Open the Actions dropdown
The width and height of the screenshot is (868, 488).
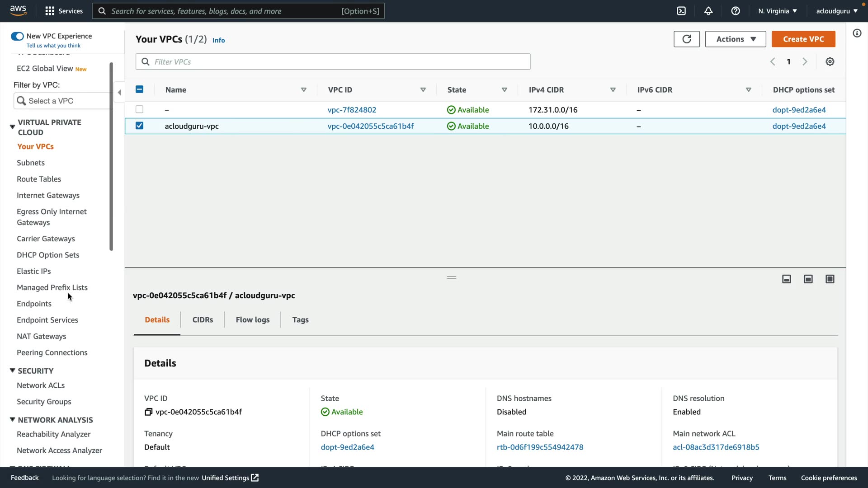coord(735,39)
